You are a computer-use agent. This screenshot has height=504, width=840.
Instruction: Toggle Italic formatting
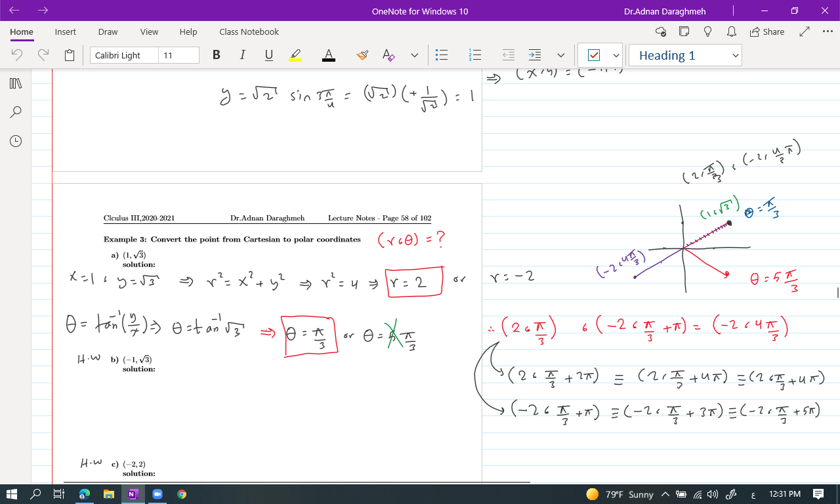tap(242, 55)
